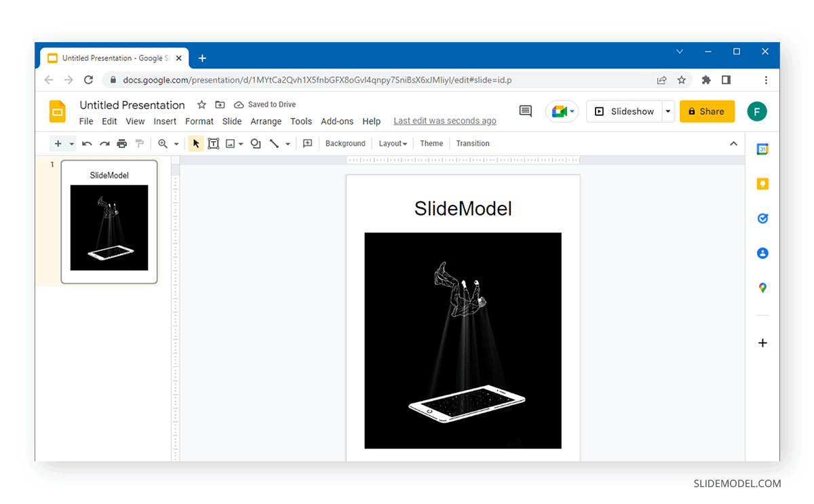The image size is (814, 504).
Task: Click the Background button
Action: pos(345,144)
